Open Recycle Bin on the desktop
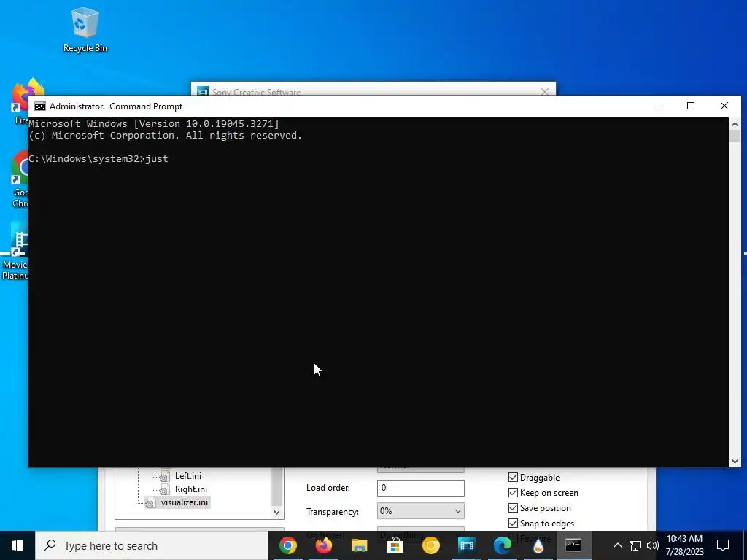Viewport: 747px width, 560px height. click(x=85, y=29)
